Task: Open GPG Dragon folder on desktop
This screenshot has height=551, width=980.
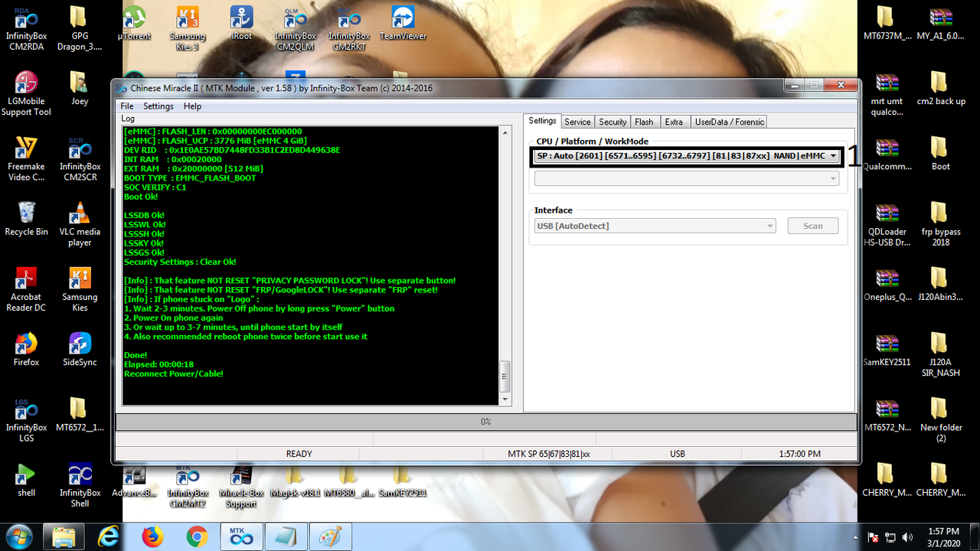Action: [80, 28]
